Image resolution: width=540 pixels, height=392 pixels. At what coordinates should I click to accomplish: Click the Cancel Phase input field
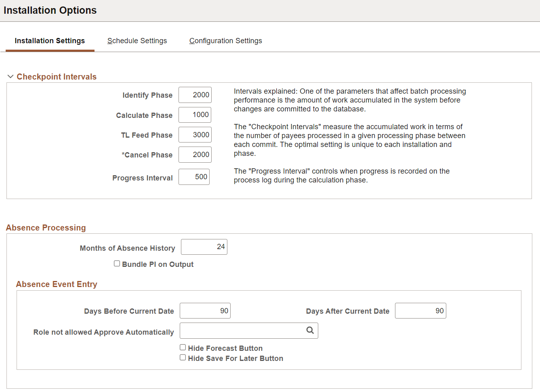pyautogui.click(x=195, y=155)
